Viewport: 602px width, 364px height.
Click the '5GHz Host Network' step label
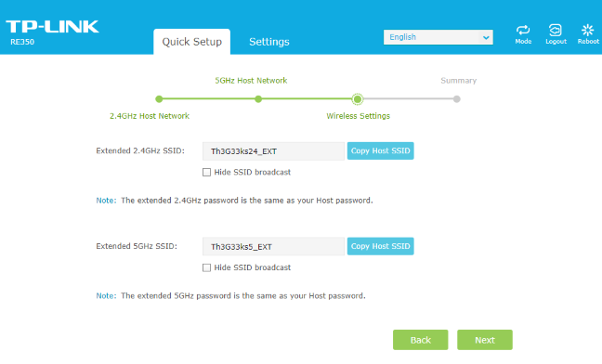coord(251,81)
